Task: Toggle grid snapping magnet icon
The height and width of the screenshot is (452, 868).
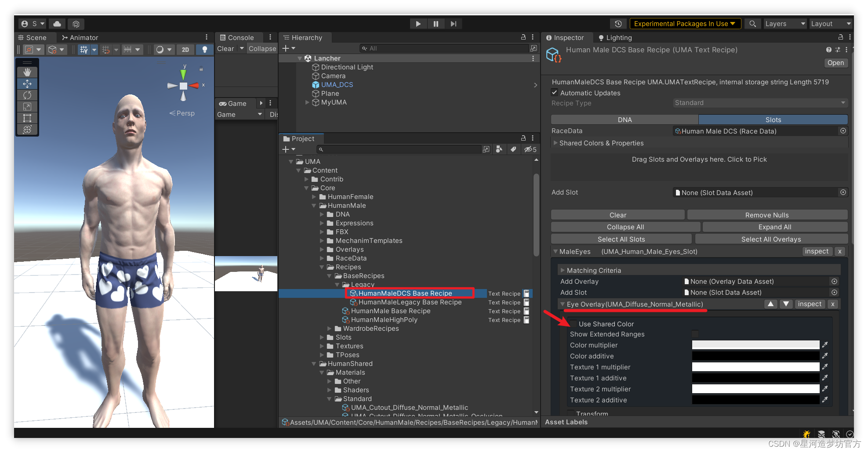Action: click(x=106, y=50)
